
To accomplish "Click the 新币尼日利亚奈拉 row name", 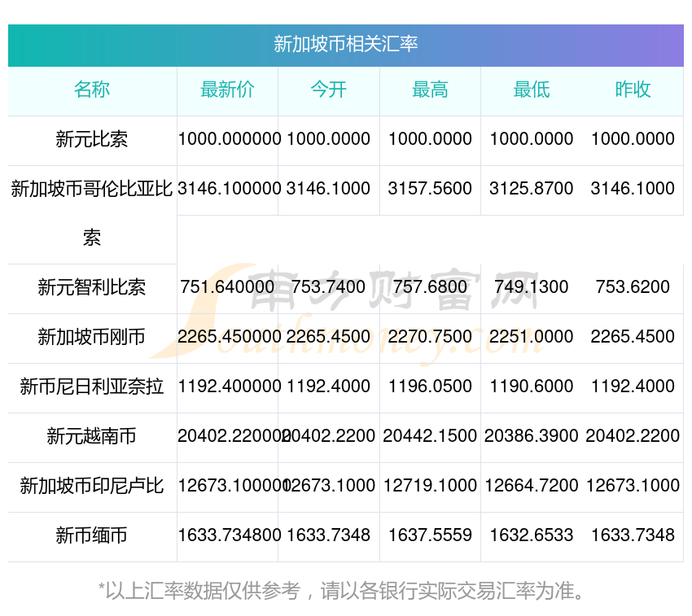I will 92,387.
